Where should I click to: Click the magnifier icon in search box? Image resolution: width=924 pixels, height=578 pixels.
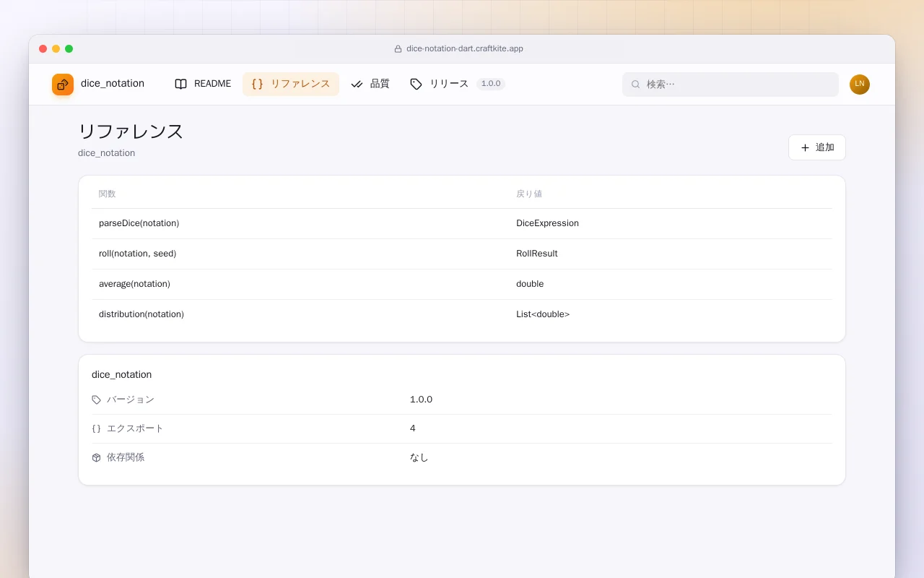tap(636, 85)
